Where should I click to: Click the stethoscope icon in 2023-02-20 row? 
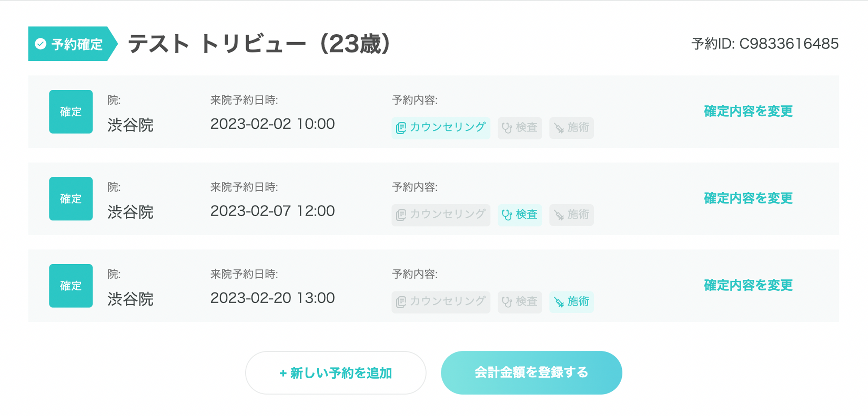click(x=506, y=302)
